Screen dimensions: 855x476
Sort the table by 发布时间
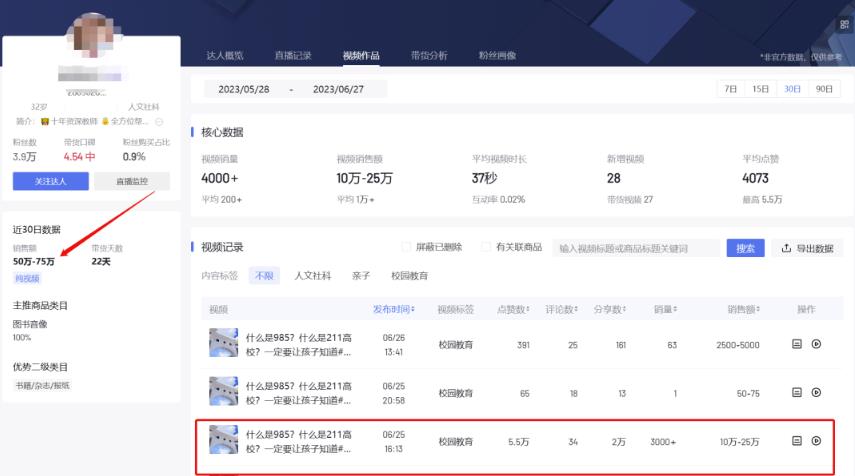pos(393,310)
